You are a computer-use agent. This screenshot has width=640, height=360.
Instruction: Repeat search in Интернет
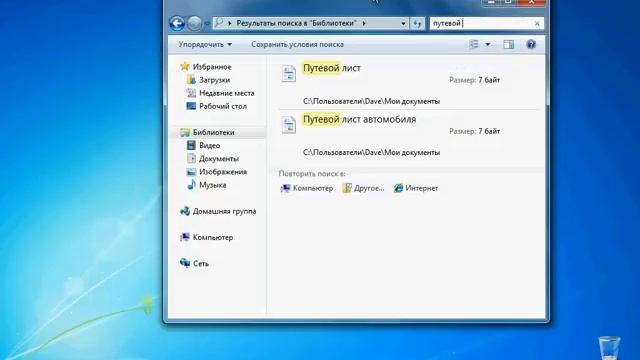[x=416, y=188]
